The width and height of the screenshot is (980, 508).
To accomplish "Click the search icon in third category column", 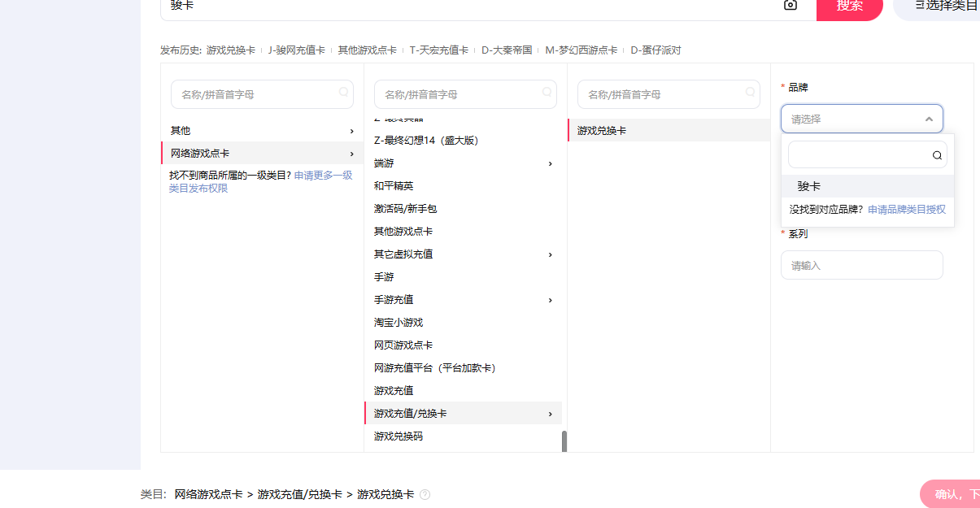I will point(750,93).
